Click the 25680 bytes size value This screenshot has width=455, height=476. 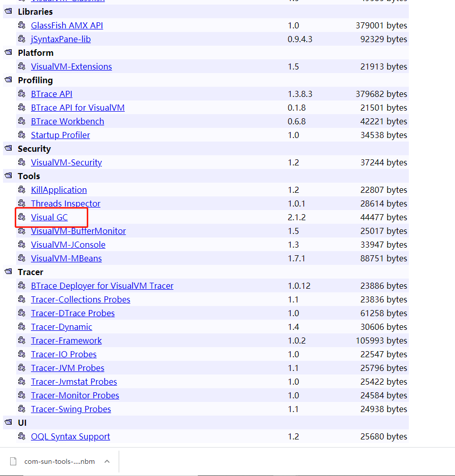click(x=383, y=436)
